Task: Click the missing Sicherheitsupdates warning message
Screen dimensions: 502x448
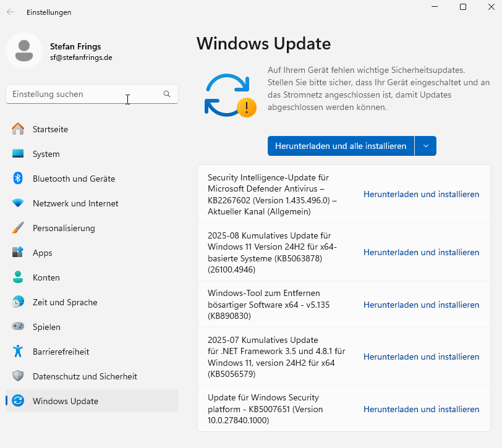Action: coord(379,88)
